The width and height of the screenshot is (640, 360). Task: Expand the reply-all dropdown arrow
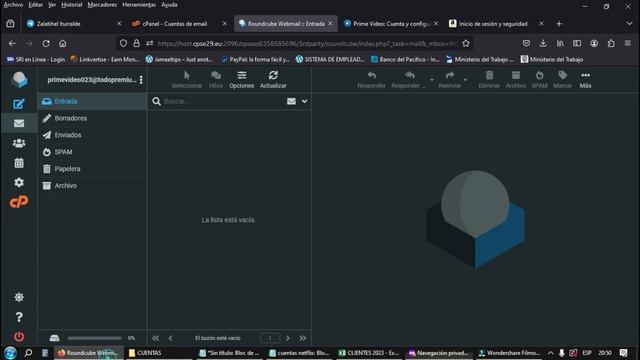tap(431, 80)
